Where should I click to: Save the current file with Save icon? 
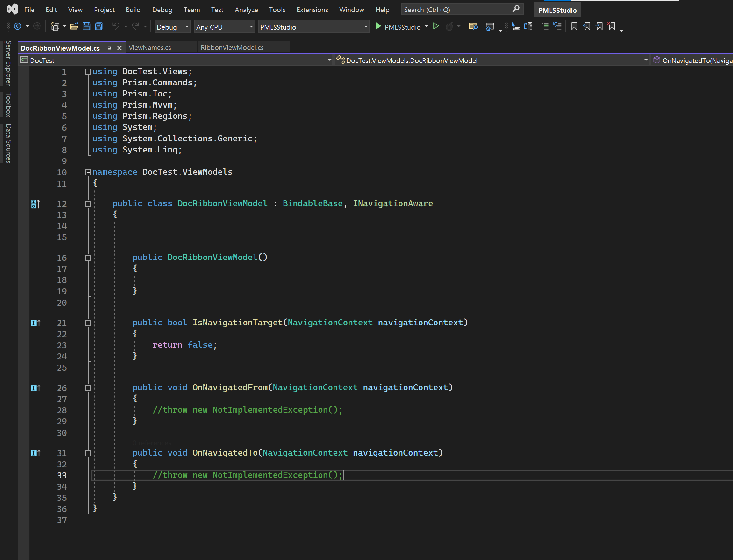click(x=86, y=26)
